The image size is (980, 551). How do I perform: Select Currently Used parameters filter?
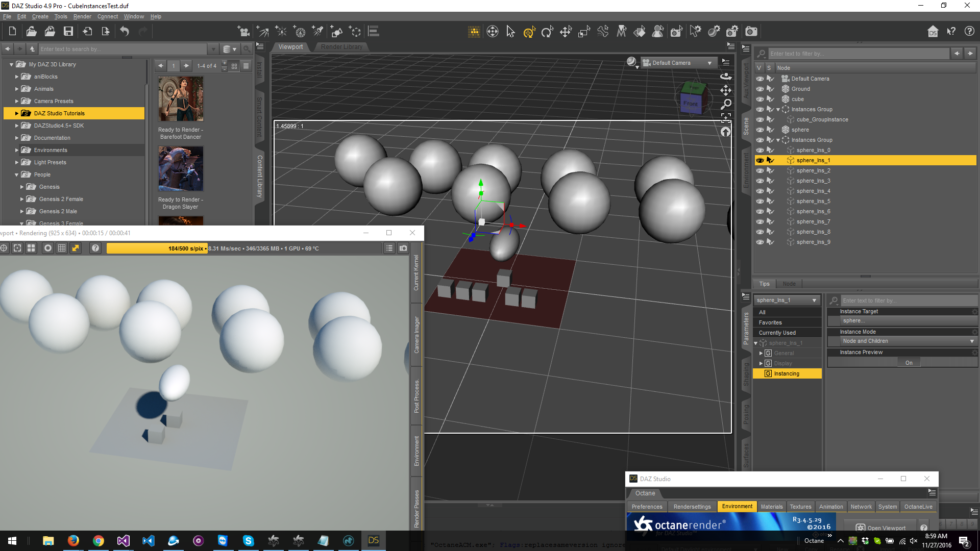tap(777, 333)
